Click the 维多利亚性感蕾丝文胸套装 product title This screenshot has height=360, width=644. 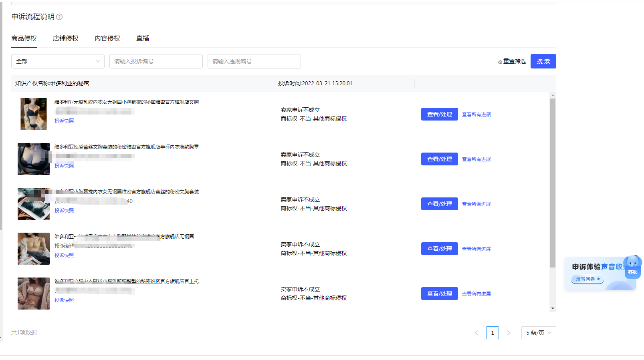127,147
